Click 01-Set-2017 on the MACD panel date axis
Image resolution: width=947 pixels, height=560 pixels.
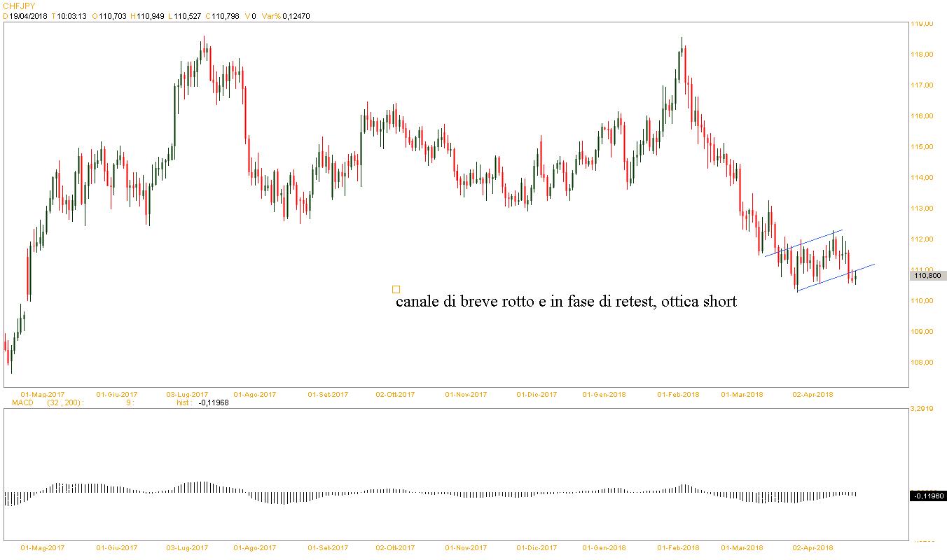coord(328,548)
